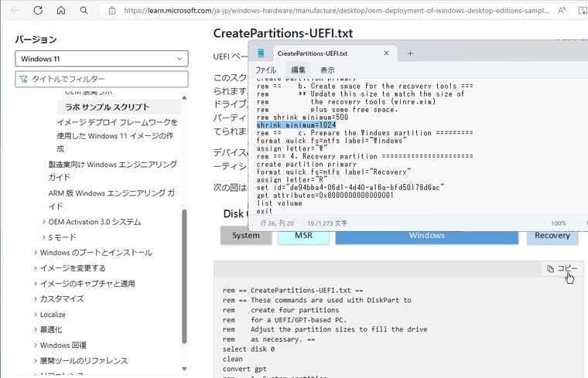The width and height of the screenshot is (588, 378).
Task: Click the read aloud icon in address bar
Action: pyautogui.click(x=562, y=11)
